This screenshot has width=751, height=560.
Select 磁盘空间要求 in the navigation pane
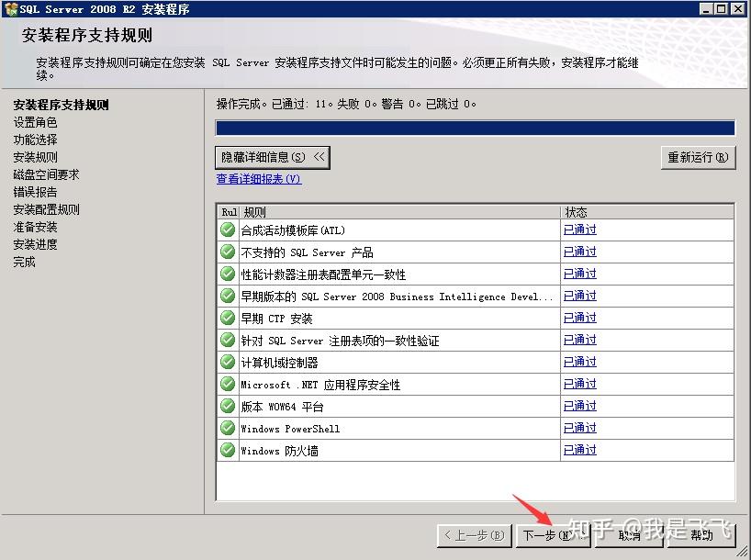41,174
